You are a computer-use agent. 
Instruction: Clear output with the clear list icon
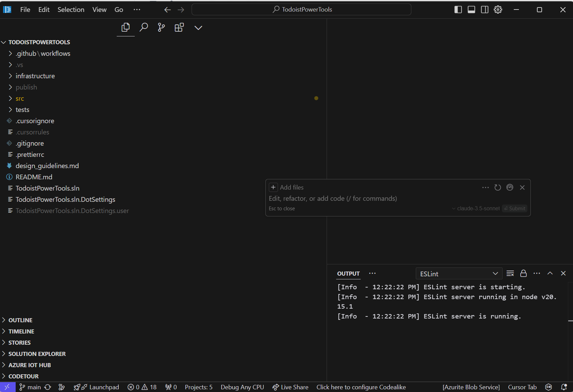(x=510, y=273)
